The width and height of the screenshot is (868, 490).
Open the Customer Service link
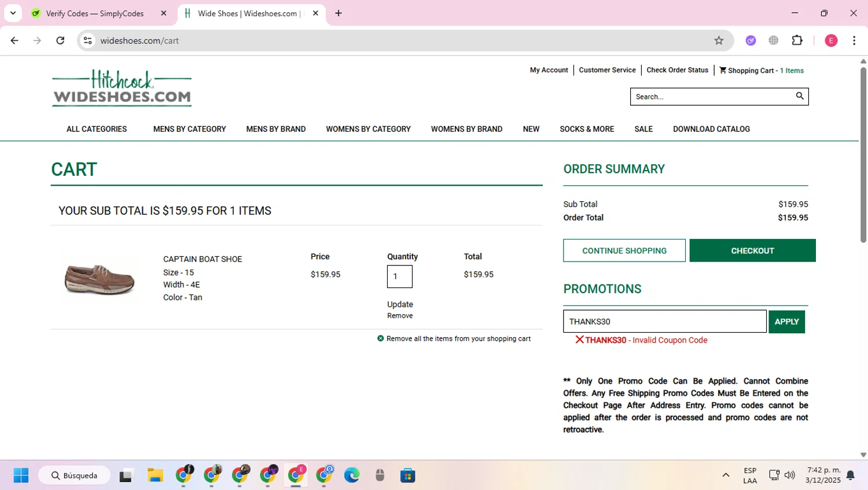click(607, 70)
